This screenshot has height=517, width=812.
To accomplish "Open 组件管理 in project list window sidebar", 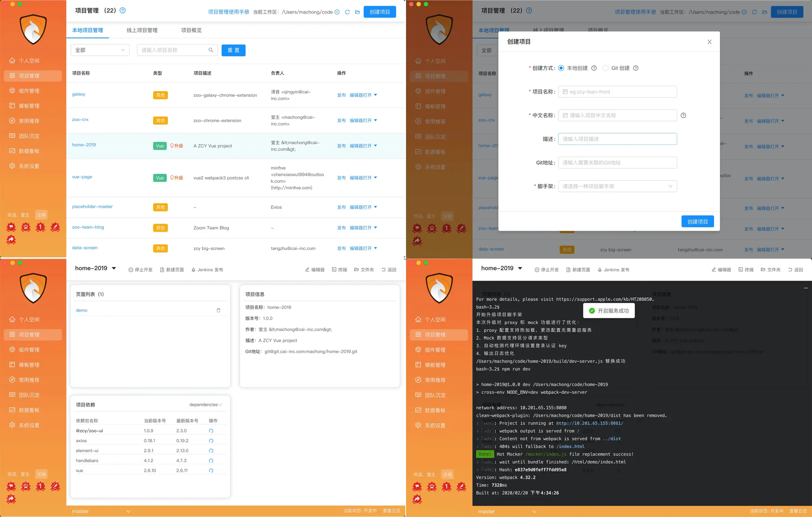I will 24,91.
